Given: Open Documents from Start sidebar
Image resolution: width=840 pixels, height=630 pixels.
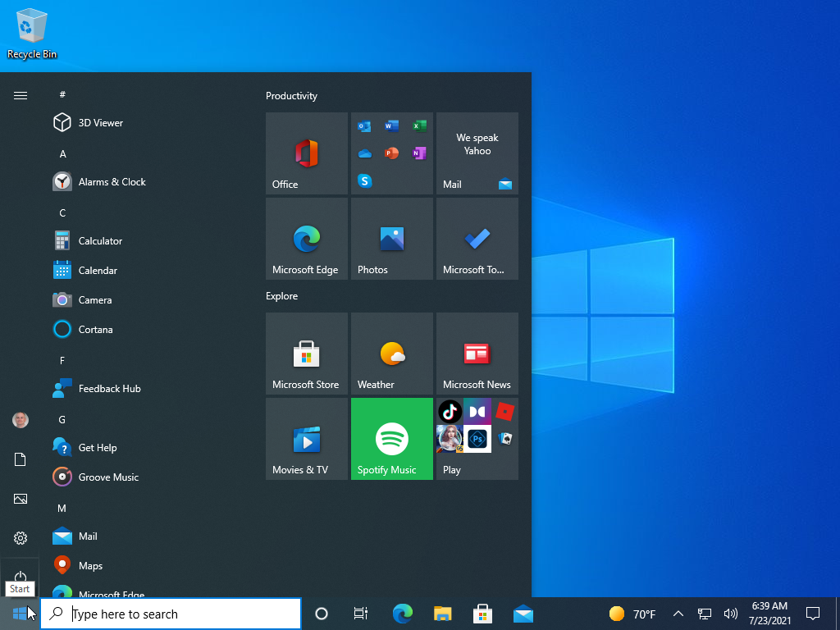Looking at the screenshot, I should (21, 459).
